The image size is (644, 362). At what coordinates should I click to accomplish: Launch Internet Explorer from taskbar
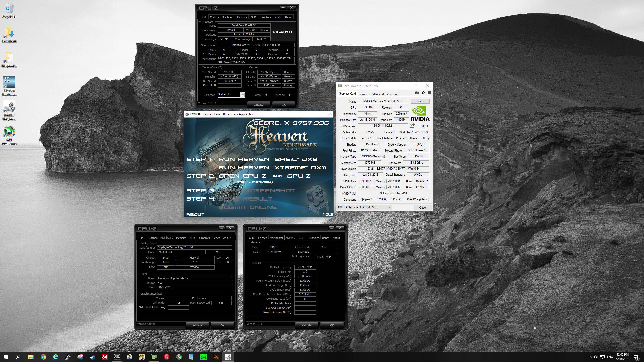55,357
